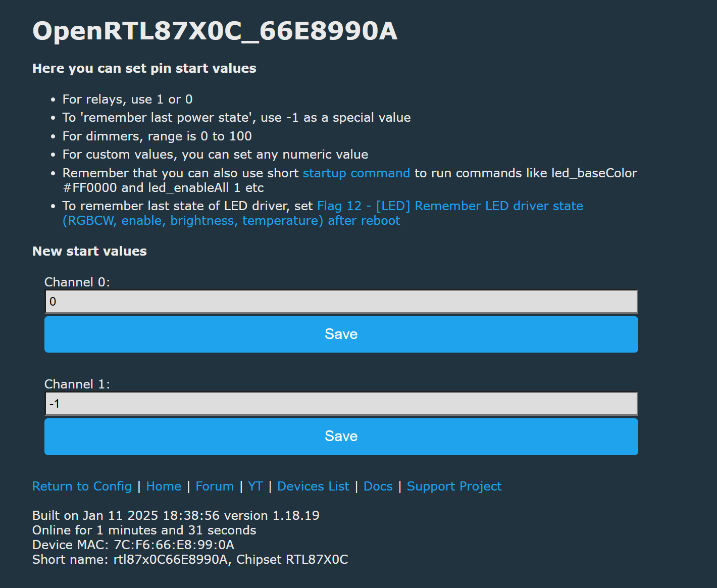Click the Channel 1 value input field
Screen dimensions: 717x588
point(341,404)
